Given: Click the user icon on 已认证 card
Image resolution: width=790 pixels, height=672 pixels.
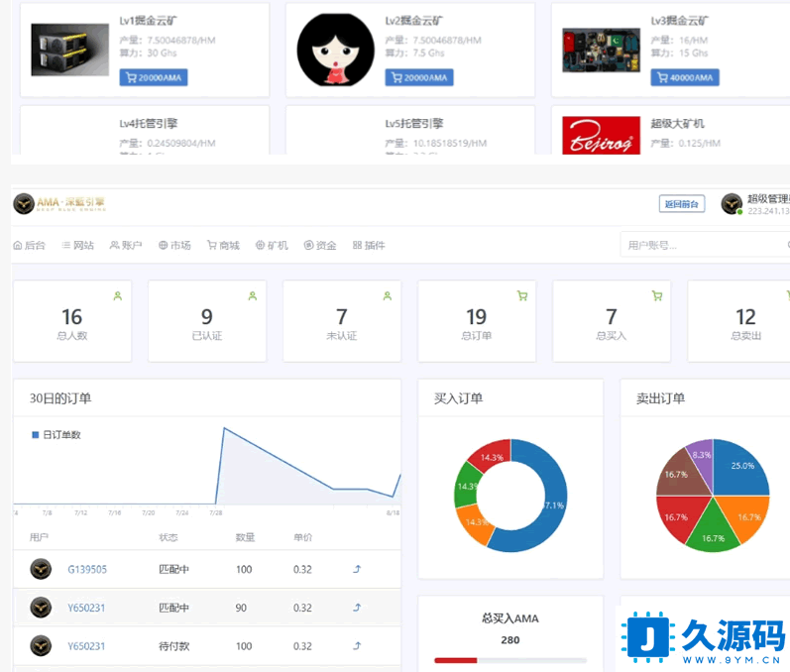Looking at the screenshot, I should 253,295.
